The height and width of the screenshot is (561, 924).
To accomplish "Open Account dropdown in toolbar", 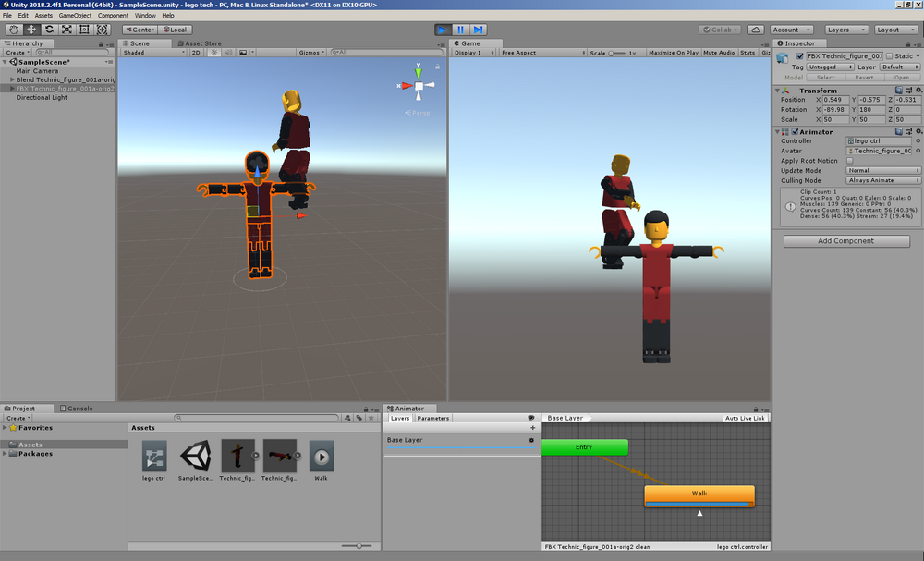I will (792, 30).
